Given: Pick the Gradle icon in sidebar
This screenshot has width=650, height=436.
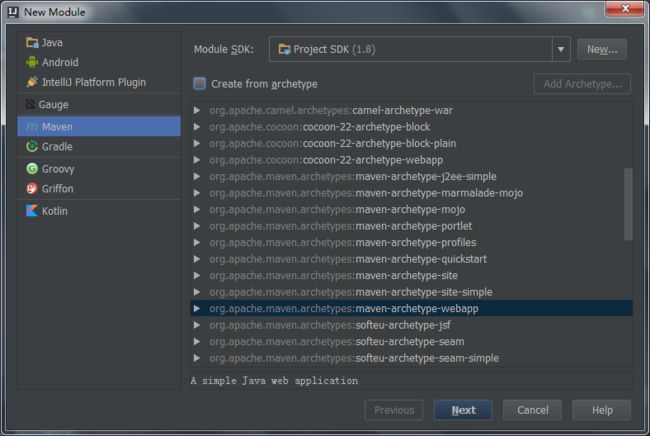Looking at the screenshot, I should (x=32, y=146).
